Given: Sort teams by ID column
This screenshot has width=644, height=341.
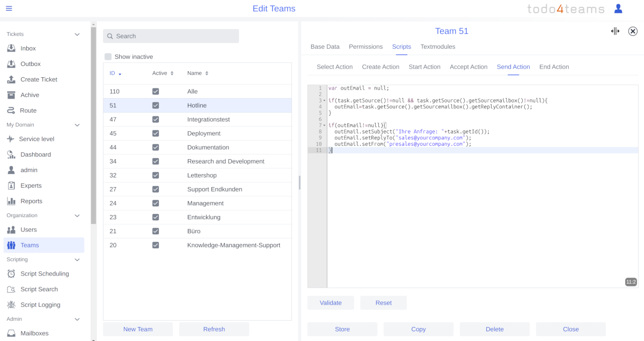Looking at the screenshot, I should point(115,73).
